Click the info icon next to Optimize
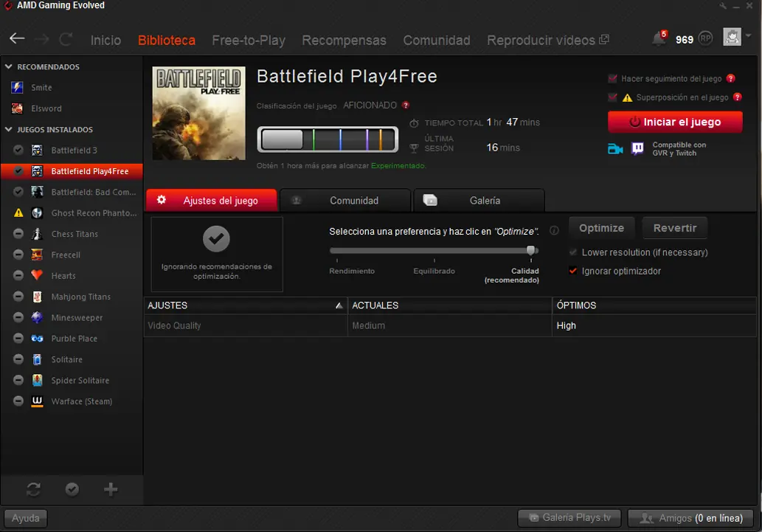762x532 pixels. tap(554, 230)
